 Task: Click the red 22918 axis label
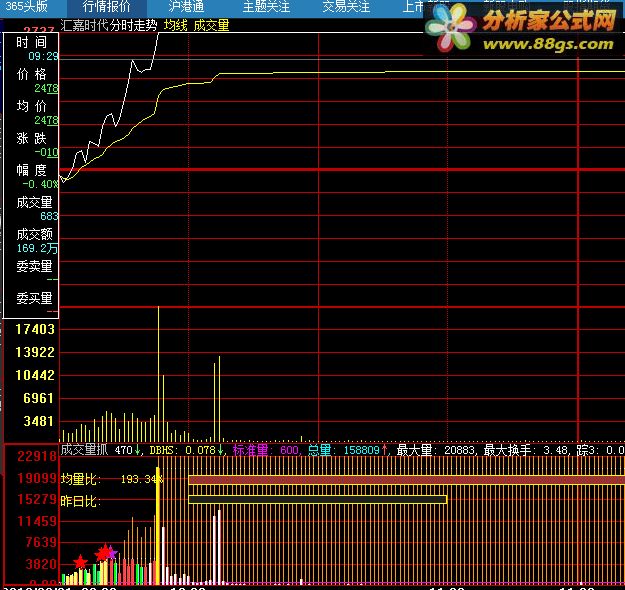coord(37,456)
